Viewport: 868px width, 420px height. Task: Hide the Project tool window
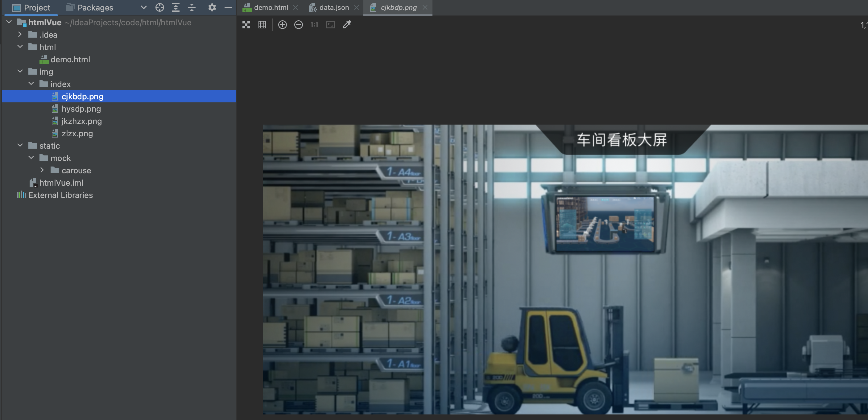(x=229, y=7)
